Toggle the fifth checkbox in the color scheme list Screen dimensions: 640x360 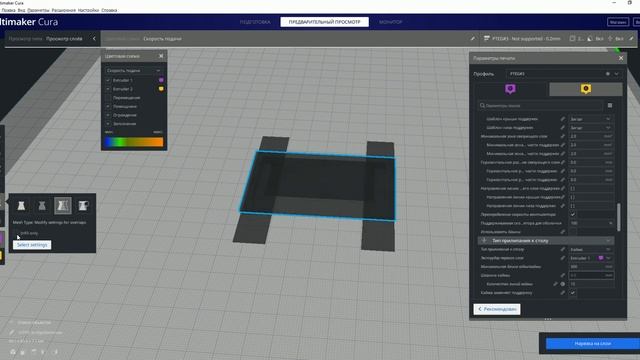click(108, 115)
